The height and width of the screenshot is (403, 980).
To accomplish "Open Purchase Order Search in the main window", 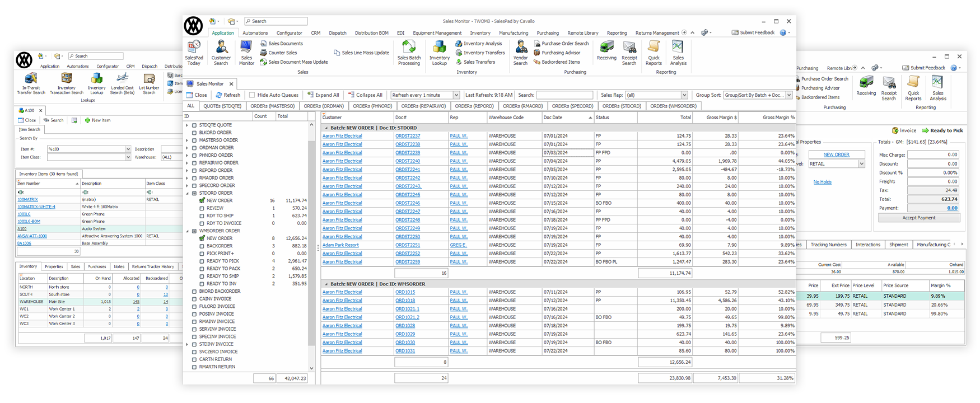I will (x=561, y=44).
